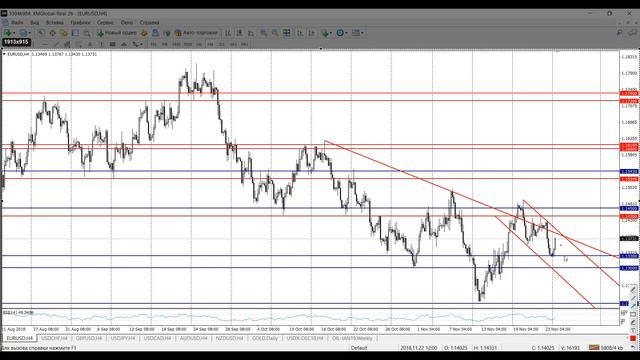Viewport: 640px width, 360px height.
Task: Select the D1 timeframe button
Action: pyautogui.click(x=222, y=44)
